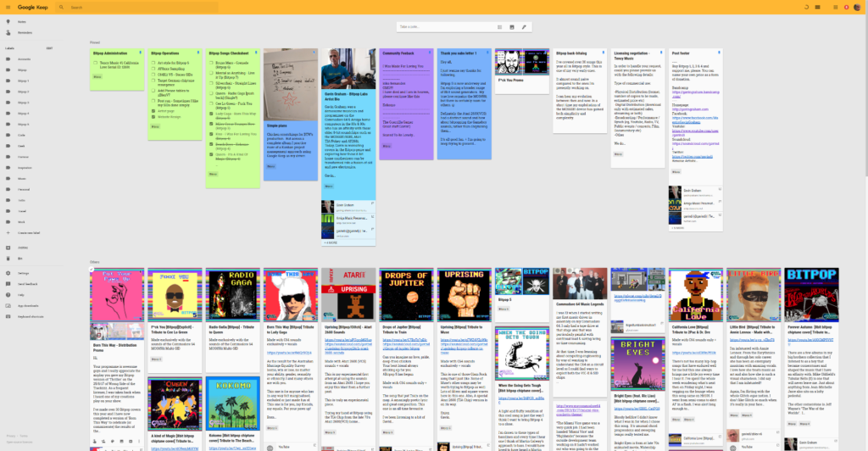Viewport: 868px width, 451px height.
Task: Uncheck 'Artist page' item
Action: 153,111
